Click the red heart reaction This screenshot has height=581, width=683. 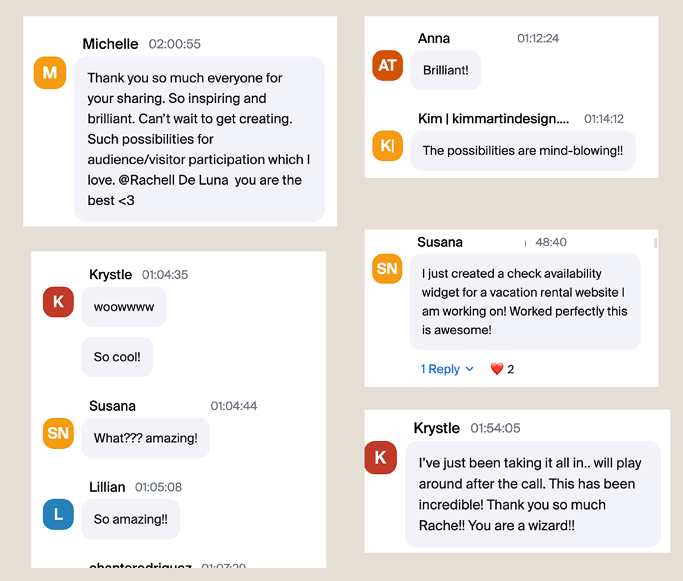pos(497,369)
